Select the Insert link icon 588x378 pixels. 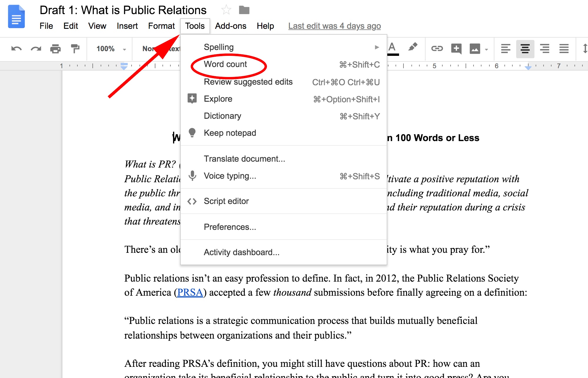click(x=436, y=48)
